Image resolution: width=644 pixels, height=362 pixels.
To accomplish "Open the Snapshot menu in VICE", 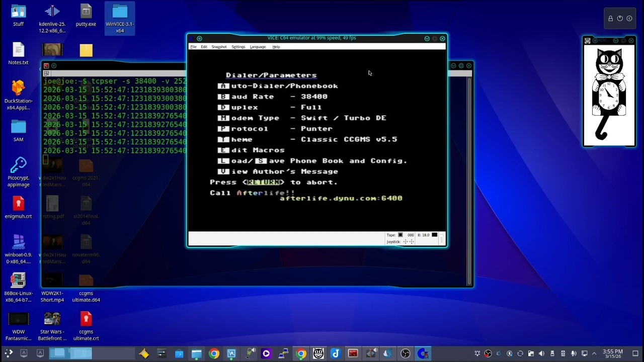I will [x=219, y=47].
